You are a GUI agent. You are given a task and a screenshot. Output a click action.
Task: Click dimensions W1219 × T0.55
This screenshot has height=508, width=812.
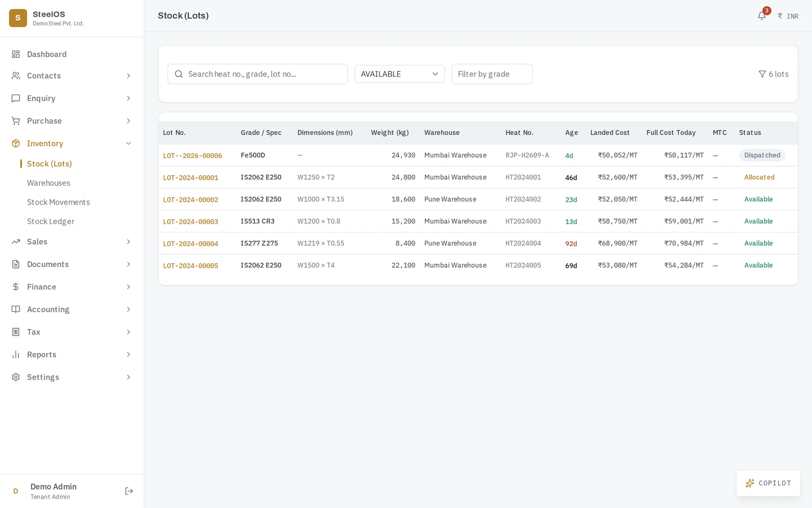coord(321,243)
